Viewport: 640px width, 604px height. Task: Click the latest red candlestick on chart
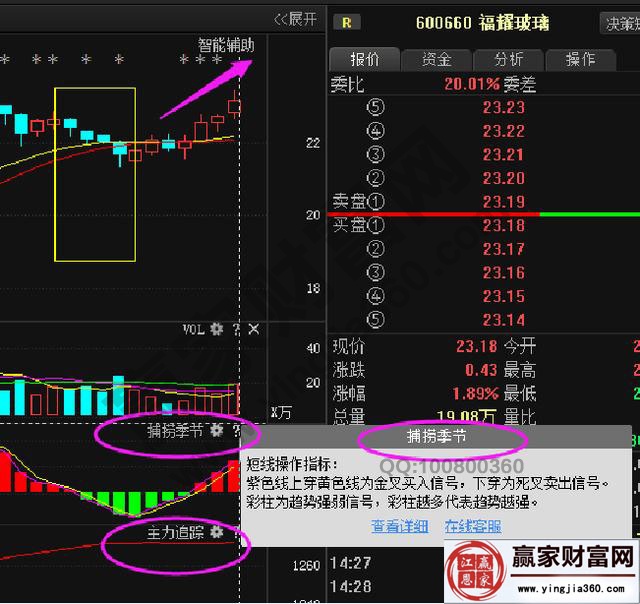(234, 105)
